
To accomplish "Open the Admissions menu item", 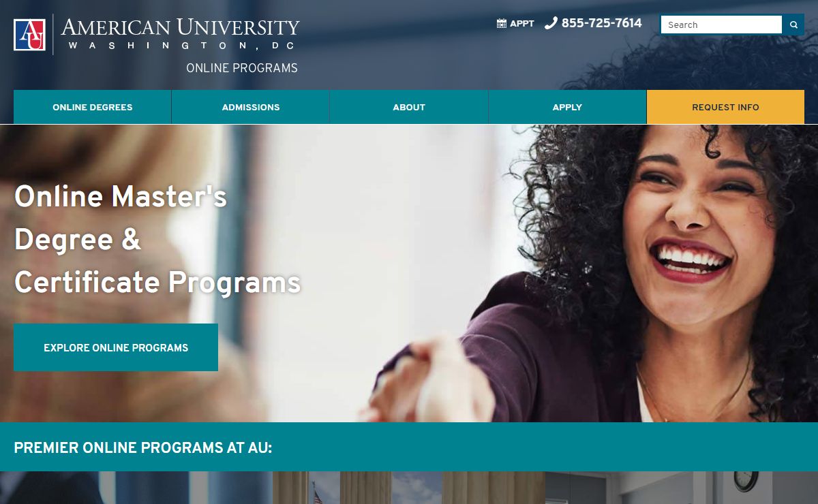I will tap(251, 107).
